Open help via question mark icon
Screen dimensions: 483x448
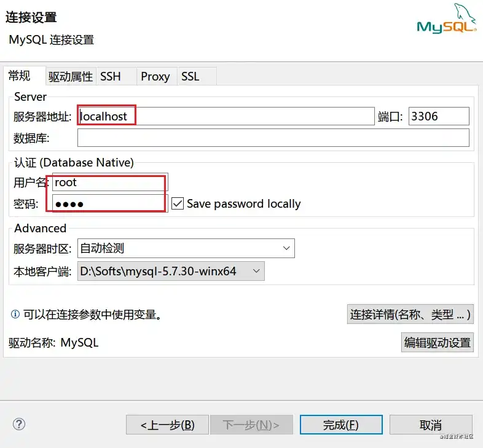tap(19, 424)
